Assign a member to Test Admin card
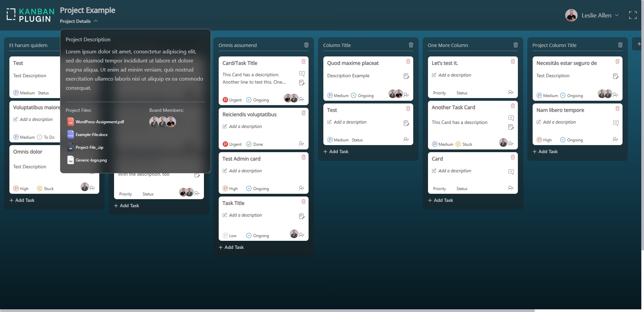 [x=301, y=188]
